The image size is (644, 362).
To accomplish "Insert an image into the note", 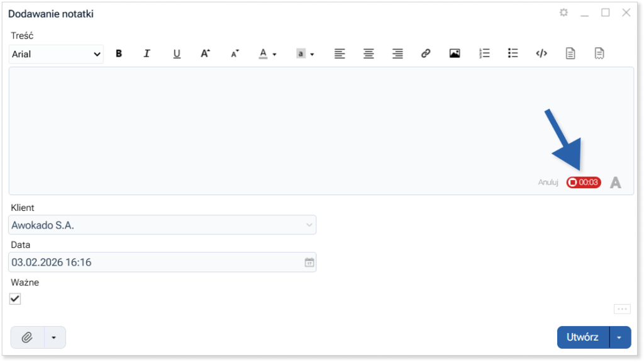I will 455,54.
